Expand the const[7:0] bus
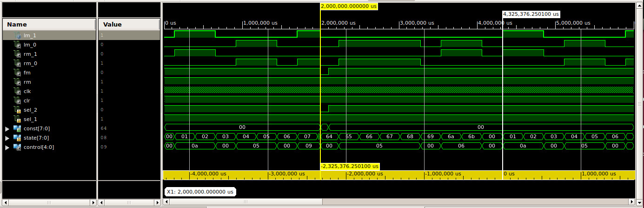The image size is (644, 208). 7,128
